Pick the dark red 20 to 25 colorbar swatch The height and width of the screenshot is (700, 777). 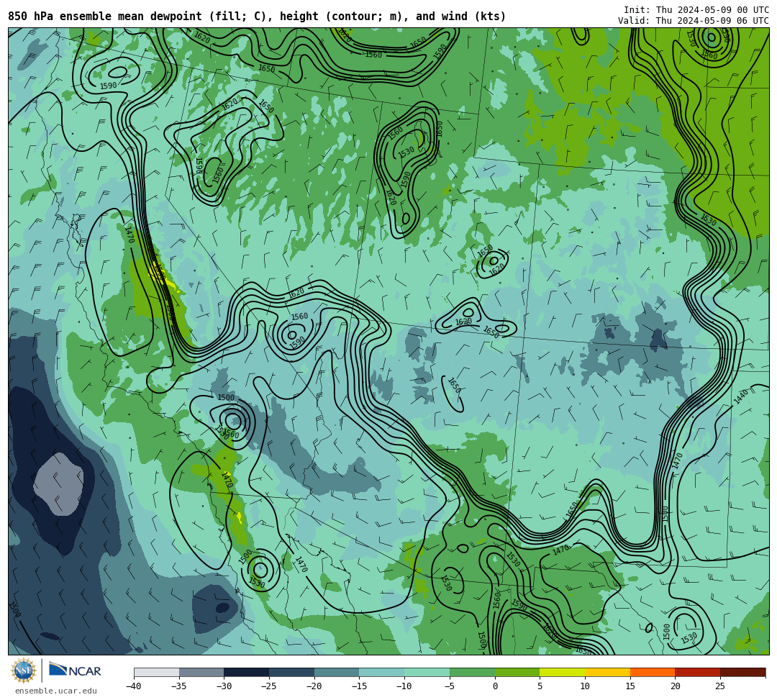point(698,672)
